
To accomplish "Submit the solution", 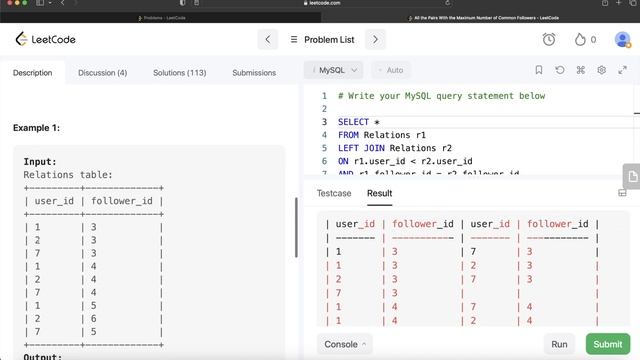I will [x=608, y=344].
